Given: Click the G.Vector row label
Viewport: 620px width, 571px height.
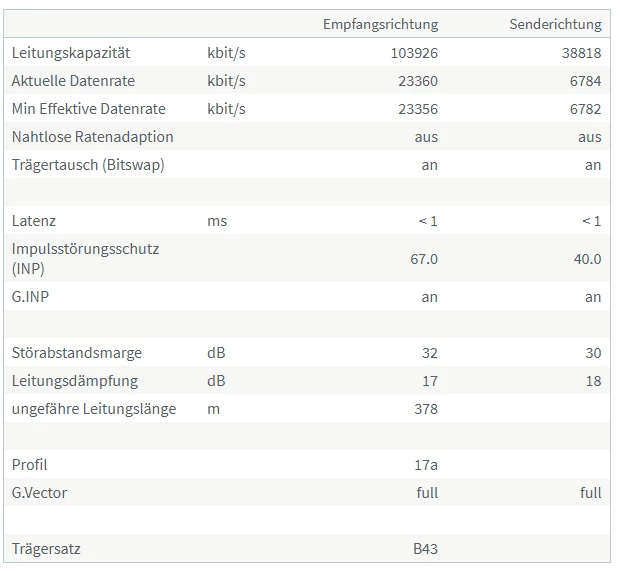Looking at the screenshot, I should (40, 493).
